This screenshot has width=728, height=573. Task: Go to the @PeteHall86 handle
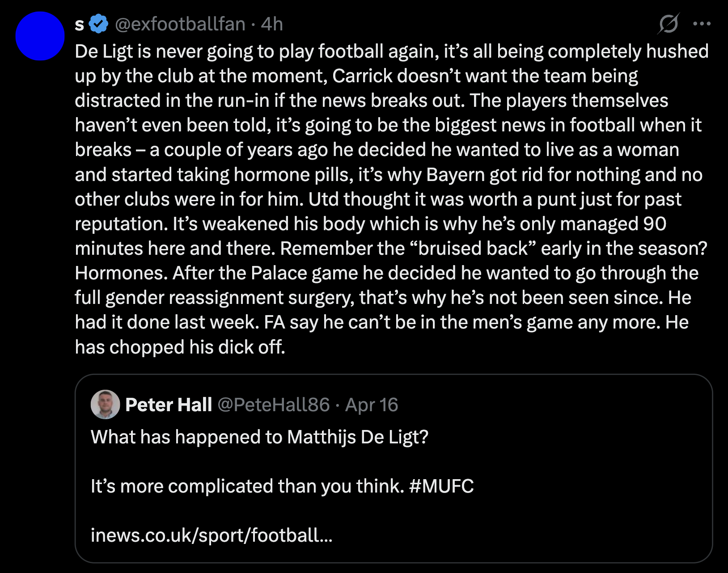click(273, 404)
